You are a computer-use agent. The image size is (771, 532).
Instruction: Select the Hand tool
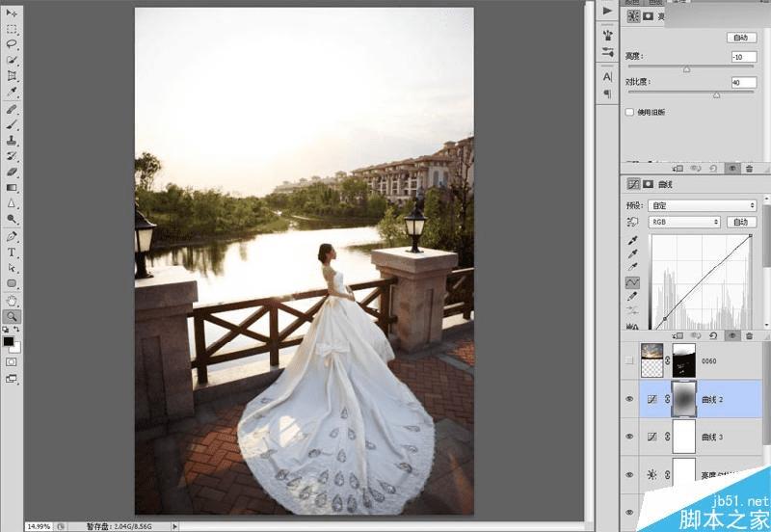(12, 301)
